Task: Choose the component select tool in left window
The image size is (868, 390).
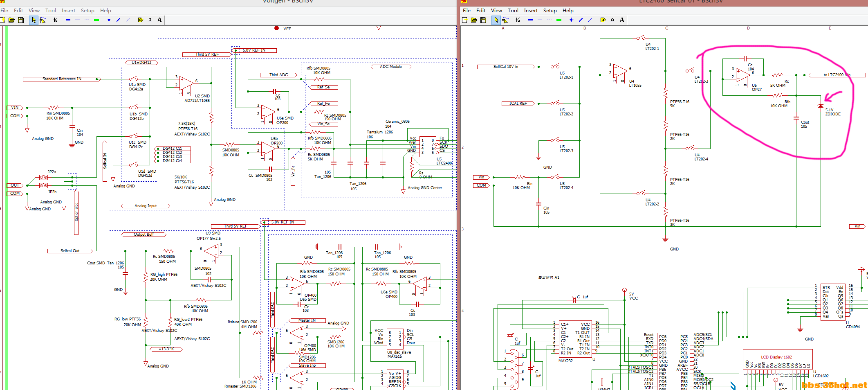Action: (43, 20)
